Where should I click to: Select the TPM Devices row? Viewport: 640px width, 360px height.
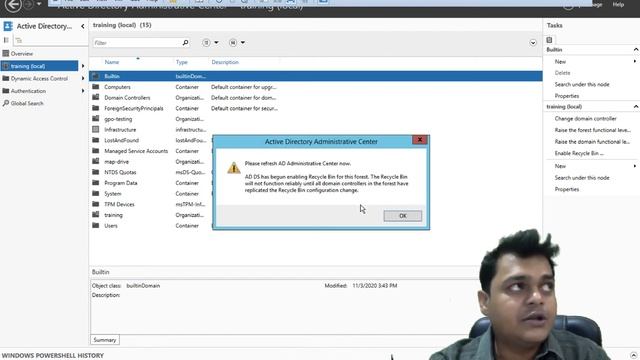coord(151,204)
